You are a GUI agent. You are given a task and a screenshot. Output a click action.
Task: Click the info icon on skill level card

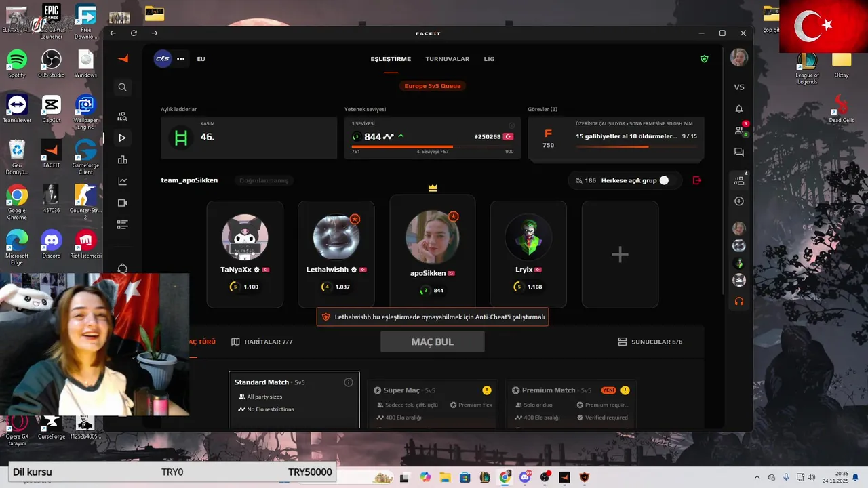[512, 125]
